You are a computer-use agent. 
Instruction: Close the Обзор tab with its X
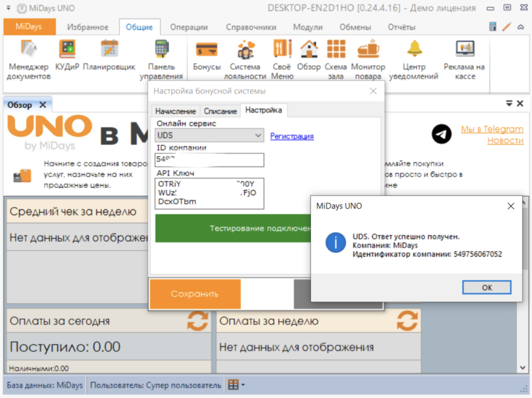(43, 105)
